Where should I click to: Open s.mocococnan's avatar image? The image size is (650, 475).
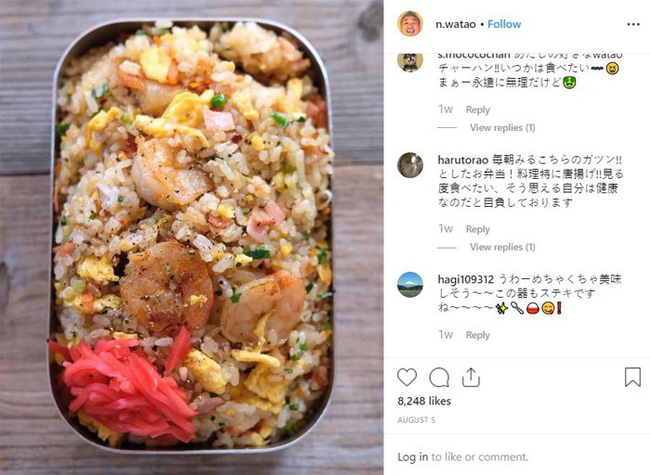click(x=410, y=62)
